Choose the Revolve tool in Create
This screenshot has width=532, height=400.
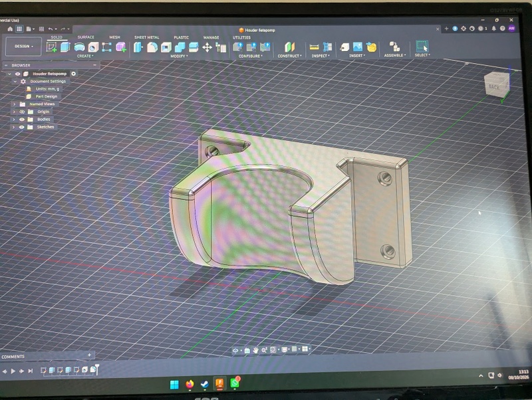tap(79, 47)
